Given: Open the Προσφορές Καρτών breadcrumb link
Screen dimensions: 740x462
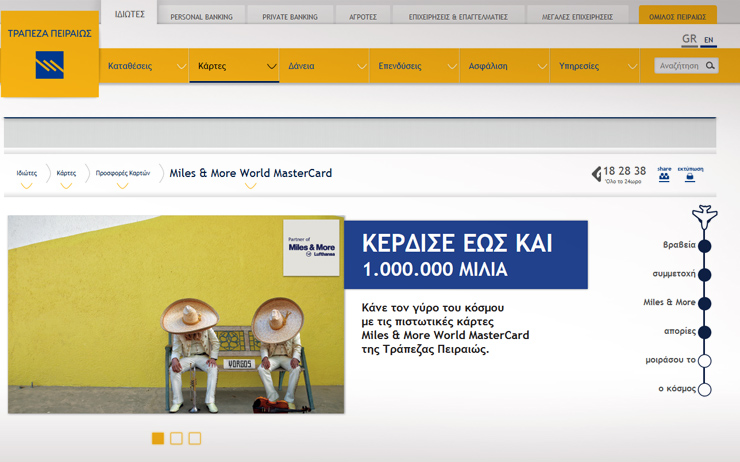Looking at the screenshot, I should (123, 173).
